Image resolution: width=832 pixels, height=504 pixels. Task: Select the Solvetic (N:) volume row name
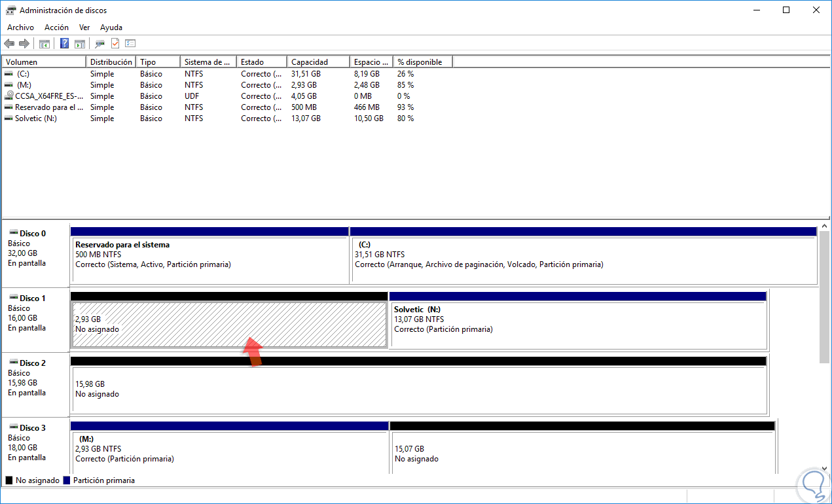36,118
